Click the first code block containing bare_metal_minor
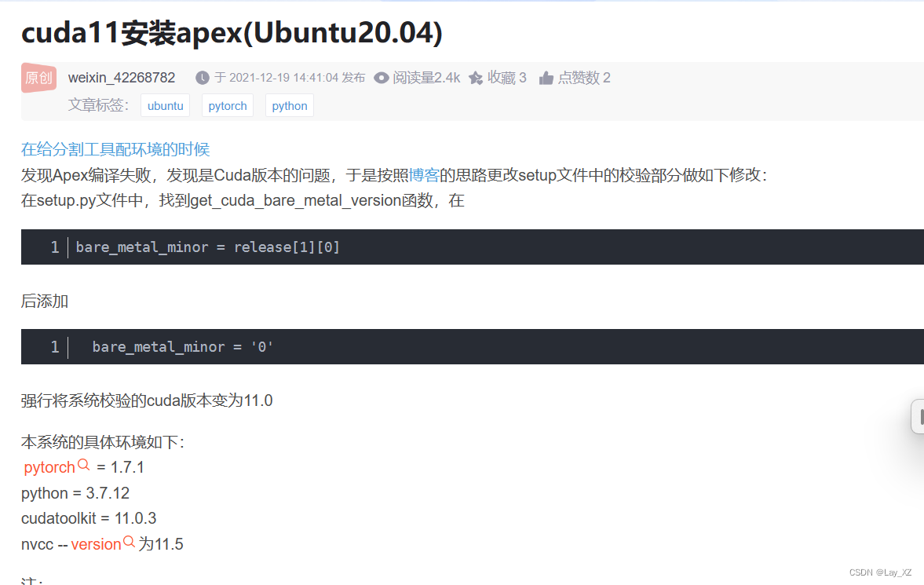This screenshot has height=585, width=924. pos(207,247)
